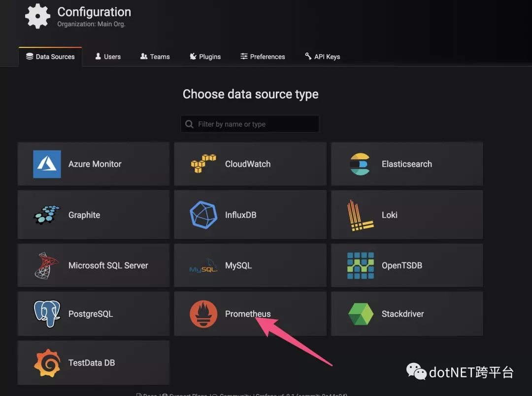Select the TestData DB label text
This screenshot has height=396, width=532.
(92, 363)
